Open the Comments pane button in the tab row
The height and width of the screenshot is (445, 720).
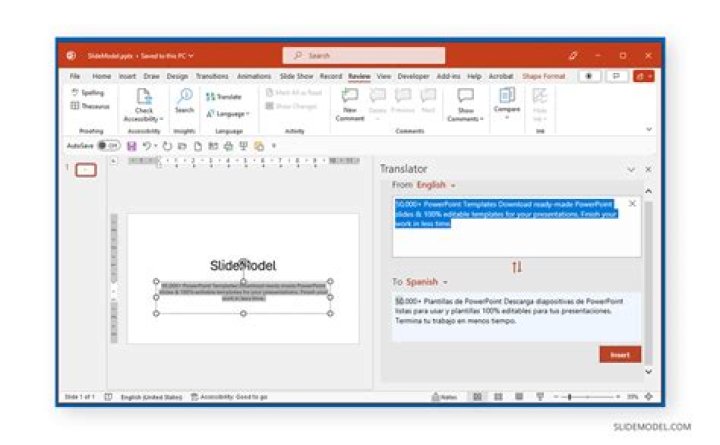point(616,76)
